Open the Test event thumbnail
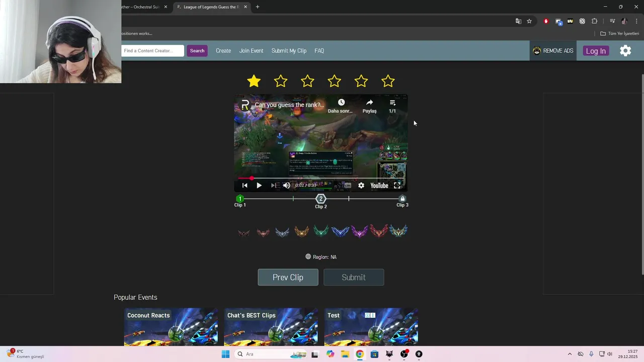The image size is (644, 362). 371,327
